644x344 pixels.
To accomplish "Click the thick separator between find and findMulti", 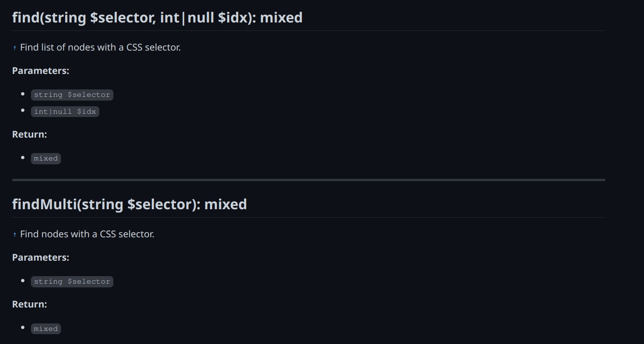I will pyautogui.click(x=309, y=180).
